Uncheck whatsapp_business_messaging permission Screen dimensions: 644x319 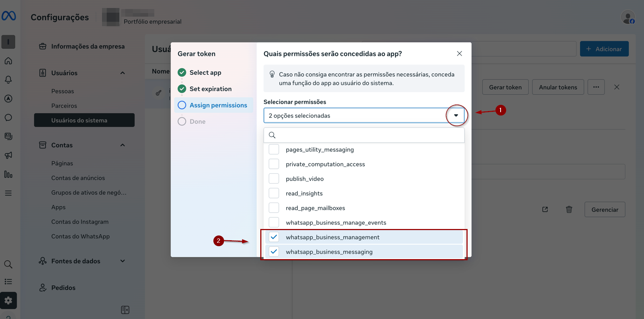click(274, 252)
